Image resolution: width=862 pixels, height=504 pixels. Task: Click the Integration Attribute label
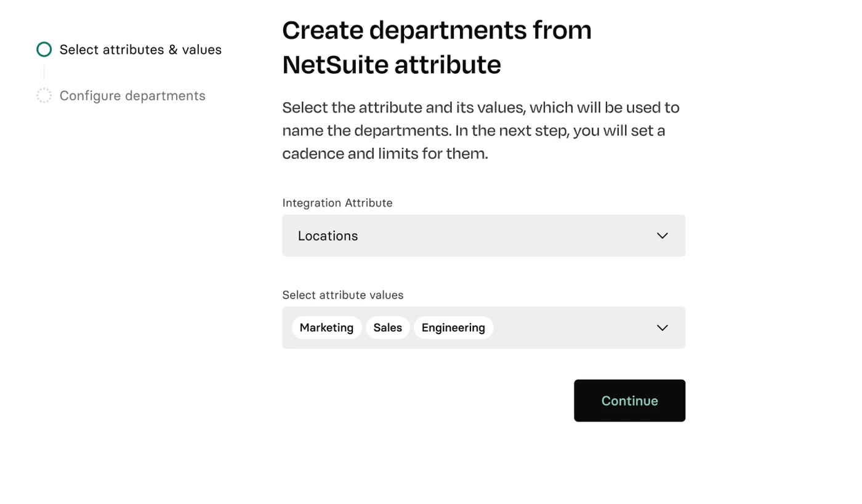[337, 203]
